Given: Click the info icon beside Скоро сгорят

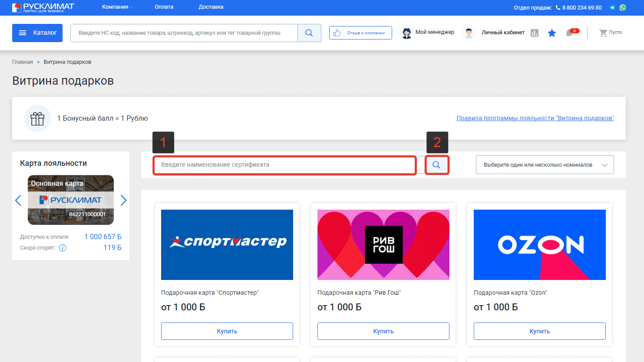Looking at the screenshot, I should tap(63, 248).
